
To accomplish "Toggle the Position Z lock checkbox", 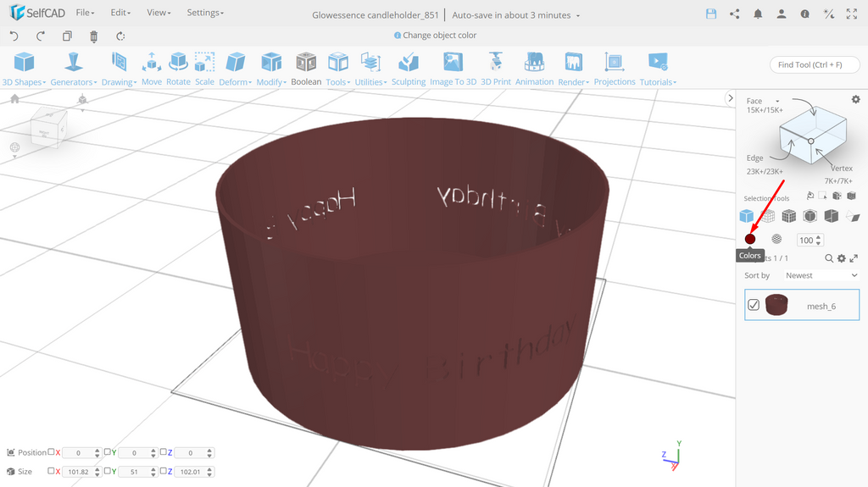I will (164, 451).
